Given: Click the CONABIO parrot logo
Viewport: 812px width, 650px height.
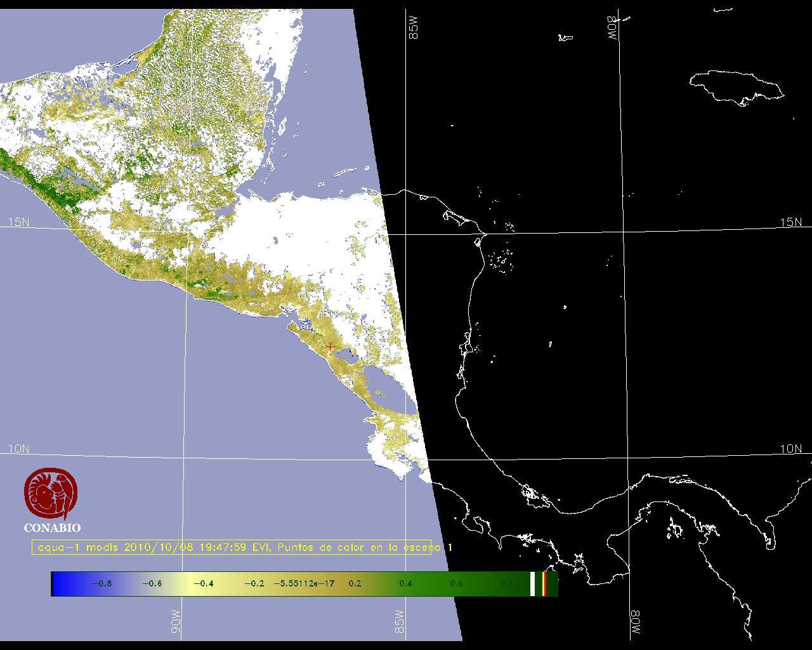Looking at the screenshot, I should [51, 494].
